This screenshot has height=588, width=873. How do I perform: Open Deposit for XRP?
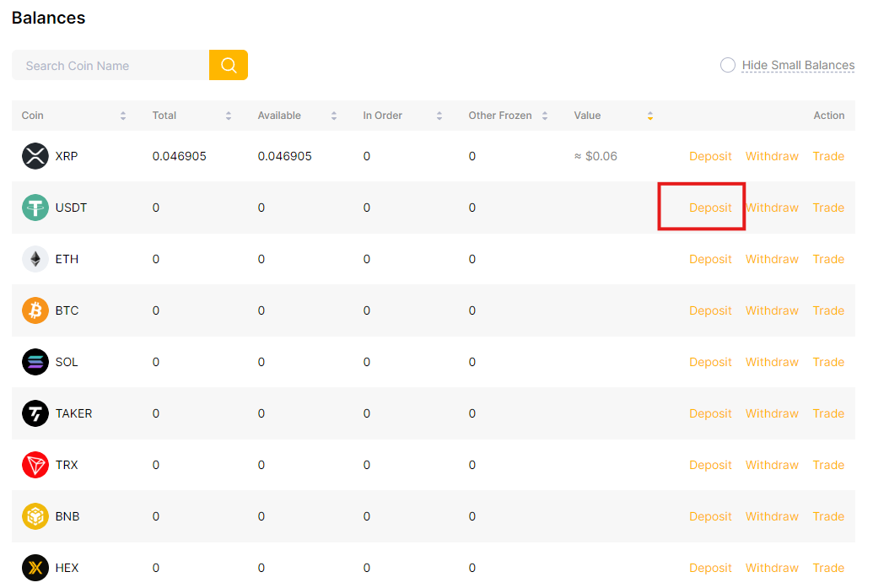(710, 156)
